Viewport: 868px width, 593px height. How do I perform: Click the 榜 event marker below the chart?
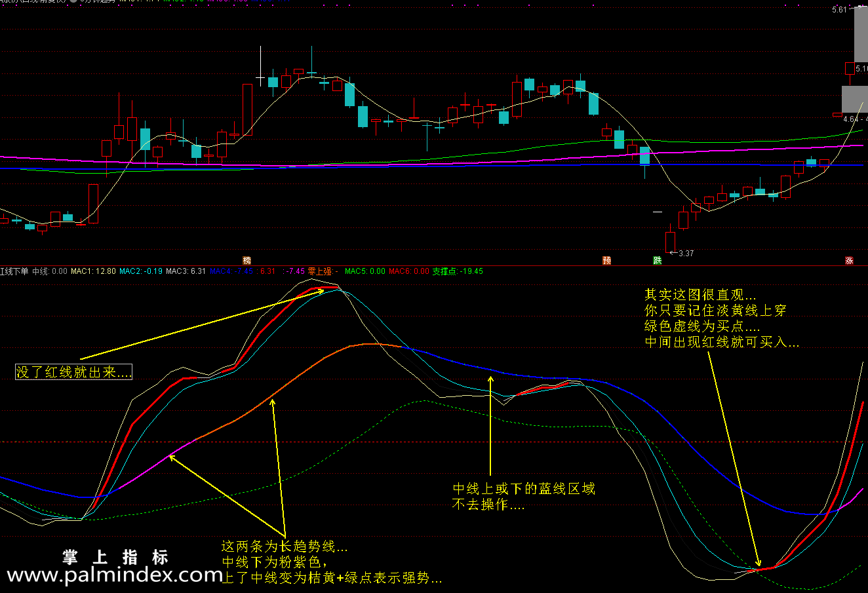(x=247, y=260)
